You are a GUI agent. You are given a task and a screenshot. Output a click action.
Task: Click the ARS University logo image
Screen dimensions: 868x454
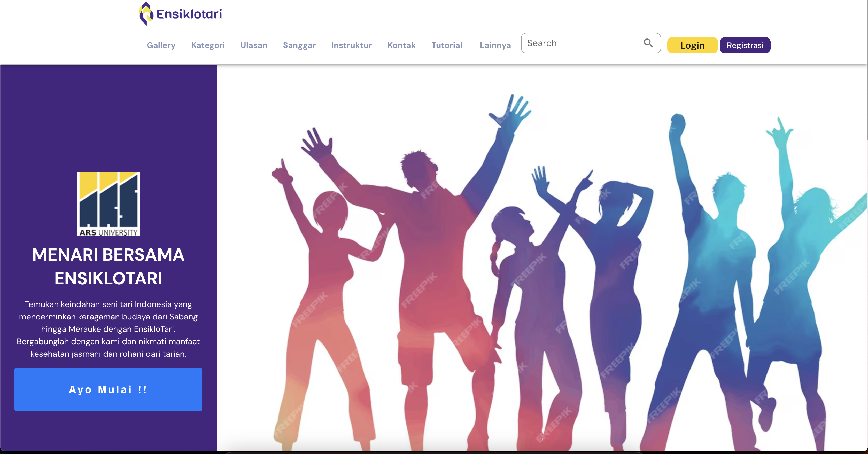[109, 204]
